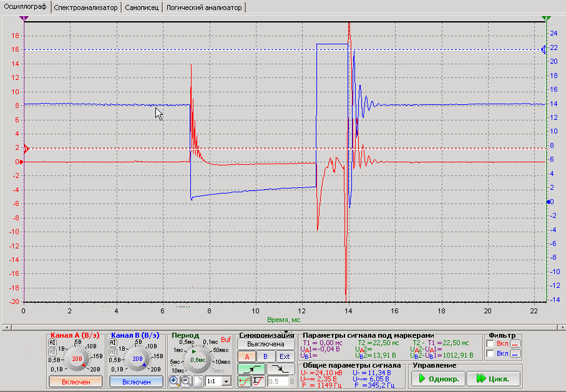The width and height of the screenshot is (566, 392).
Task: Click the red A level marker
Action: point(26,149)
